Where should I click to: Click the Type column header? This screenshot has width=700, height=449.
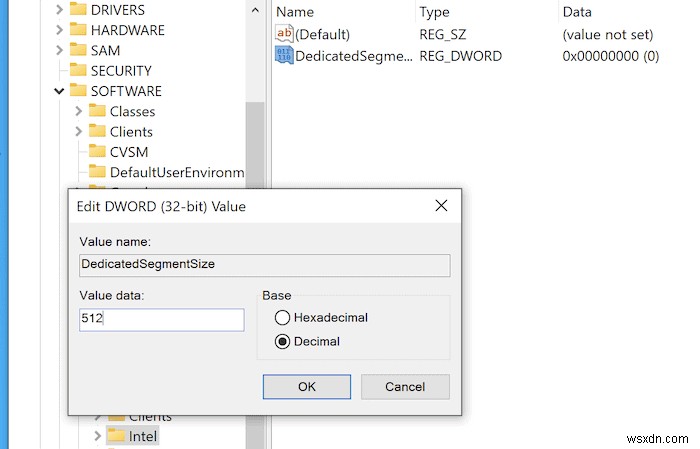point(434,11)
